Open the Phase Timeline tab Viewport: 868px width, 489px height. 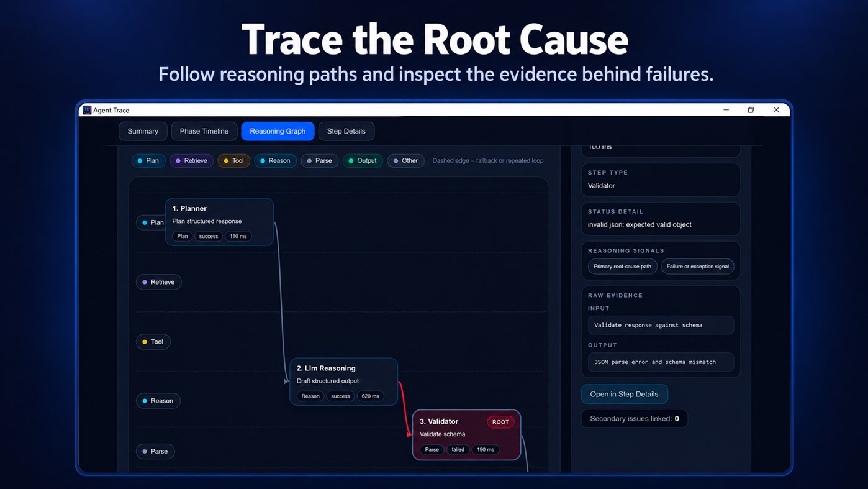204,131
